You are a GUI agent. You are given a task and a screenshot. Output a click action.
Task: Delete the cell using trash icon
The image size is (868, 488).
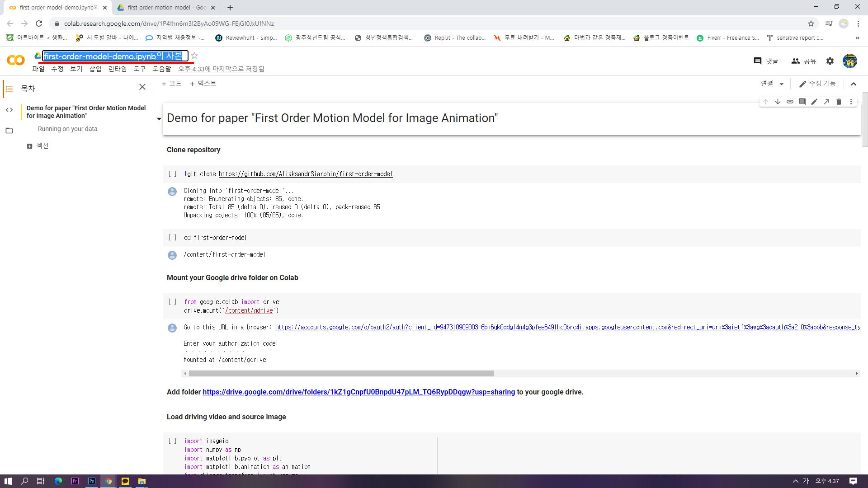coord(839,102)
